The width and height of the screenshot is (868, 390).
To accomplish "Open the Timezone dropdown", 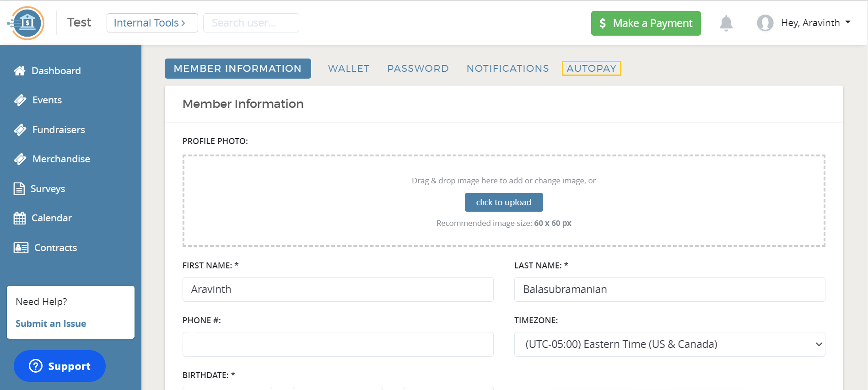I will pyautogui.click(x=669, y=344).
